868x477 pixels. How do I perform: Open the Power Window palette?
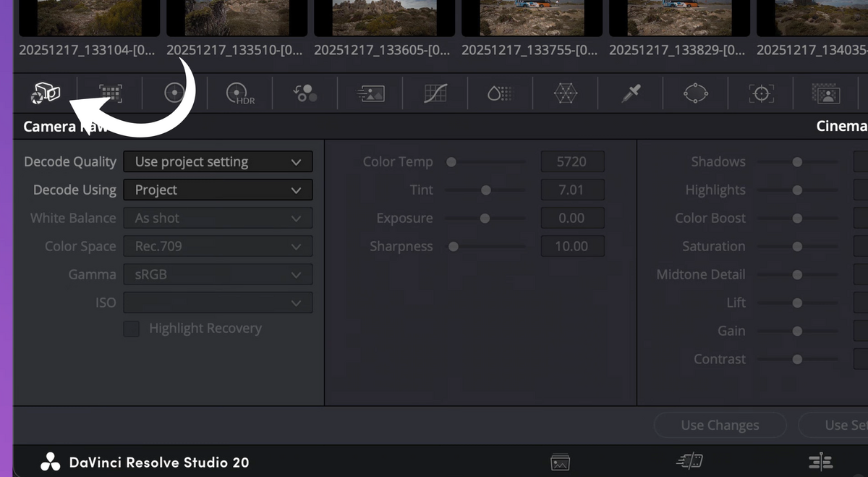click(x=695, y=93)
